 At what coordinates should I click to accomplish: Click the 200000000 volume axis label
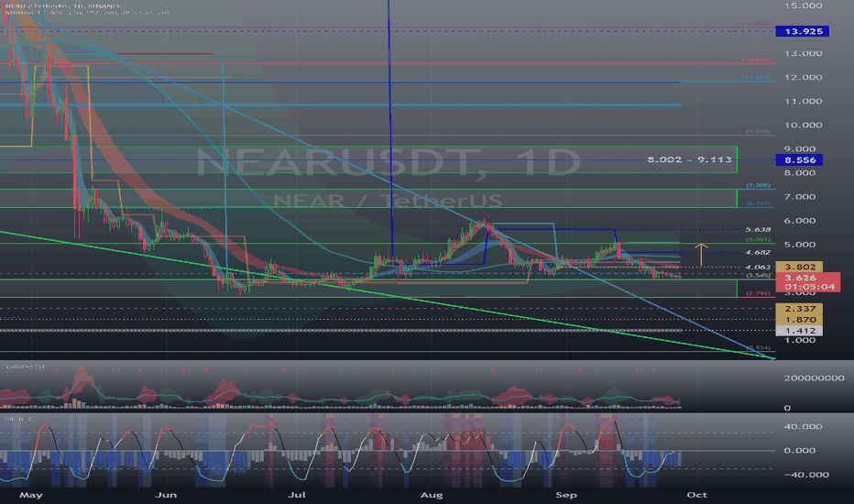coord(814,378)
